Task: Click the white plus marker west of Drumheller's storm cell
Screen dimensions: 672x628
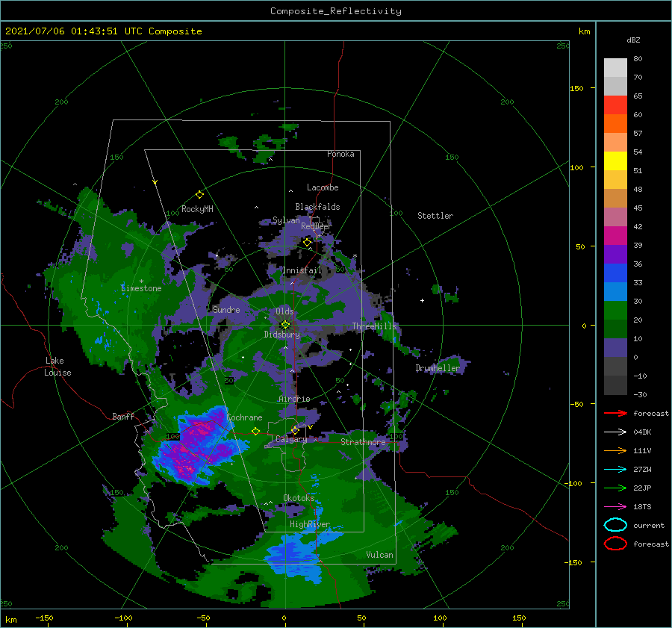Action: 422,300
